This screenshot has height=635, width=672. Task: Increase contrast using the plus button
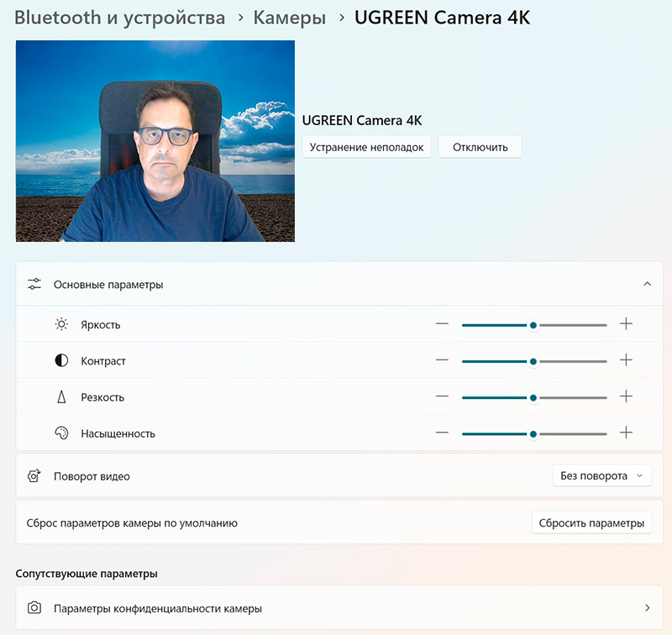coord(626,360)
